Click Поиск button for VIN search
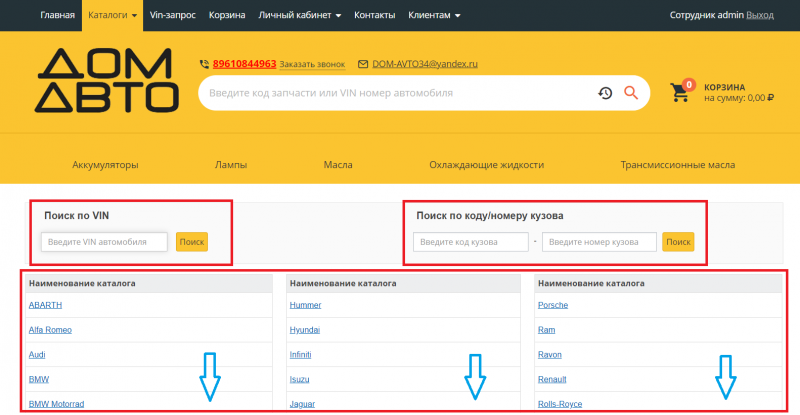Viewport: 800px width, 415px height. [x=192, y=242]
